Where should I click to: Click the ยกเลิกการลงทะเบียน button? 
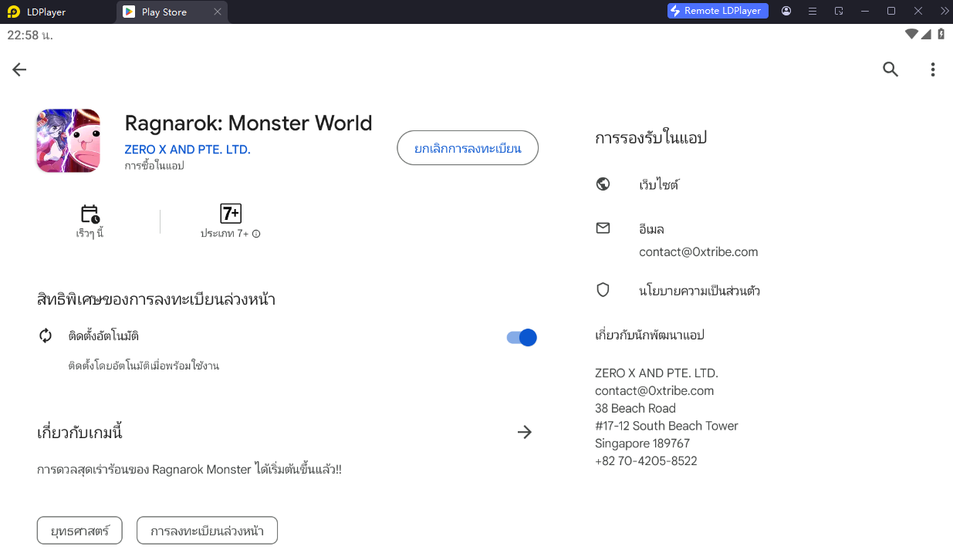[468, 148]
